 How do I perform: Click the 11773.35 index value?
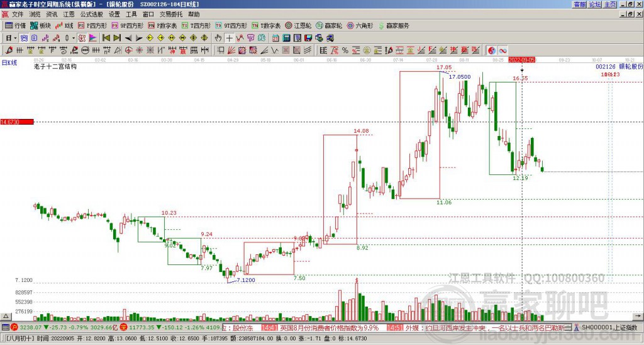point(143,327)
